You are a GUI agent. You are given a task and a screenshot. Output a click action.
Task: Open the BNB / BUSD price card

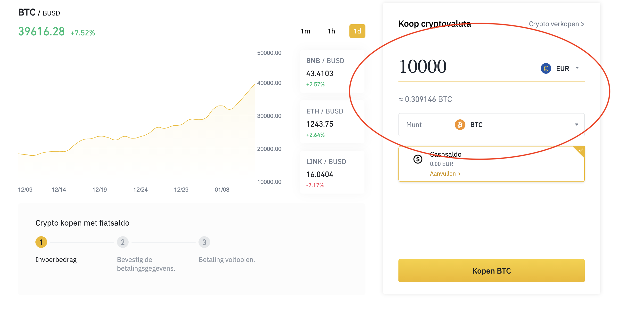point(332,72)
